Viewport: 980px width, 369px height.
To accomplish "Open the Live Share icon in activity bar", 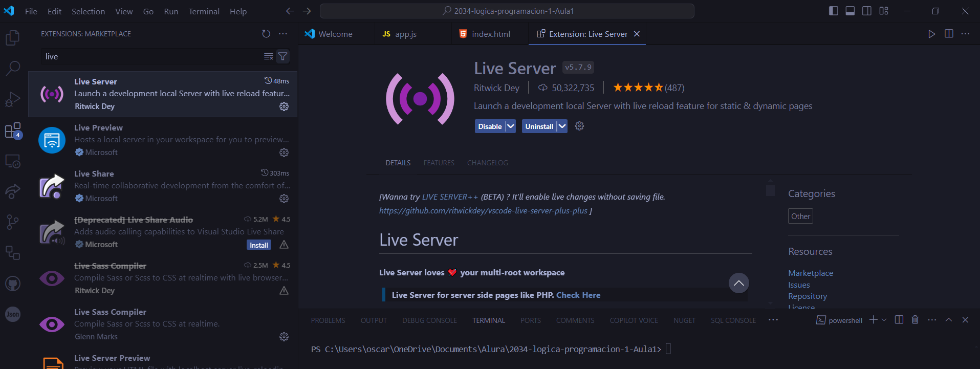I will coord(13,191).
